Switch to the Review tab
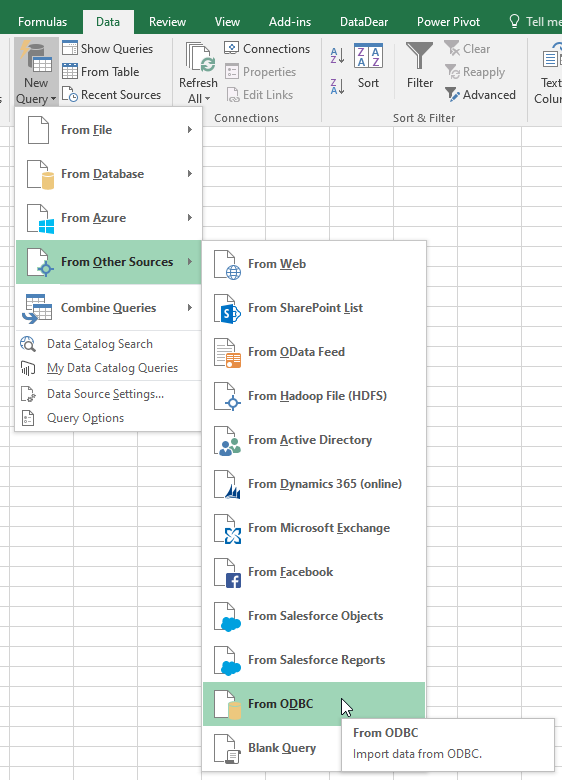The image size is (562, 780). 167,22
